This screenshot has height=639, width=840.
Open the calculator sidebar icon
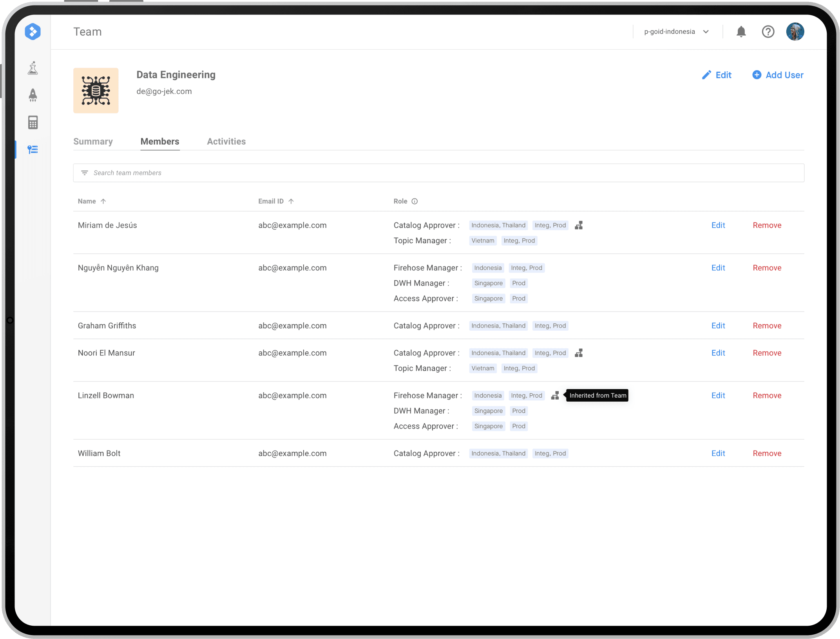tap(33, 123)
